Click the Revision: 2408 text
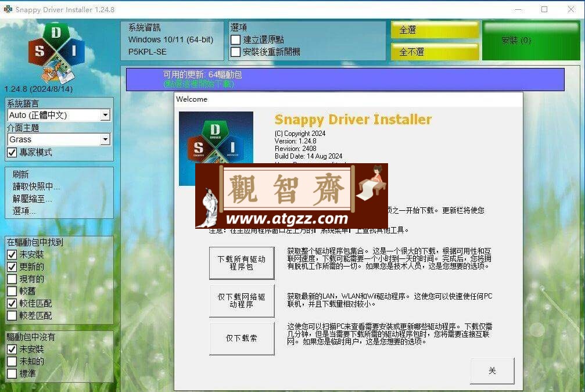This screenshot has height=392, width=585. (x=295, y=149)
